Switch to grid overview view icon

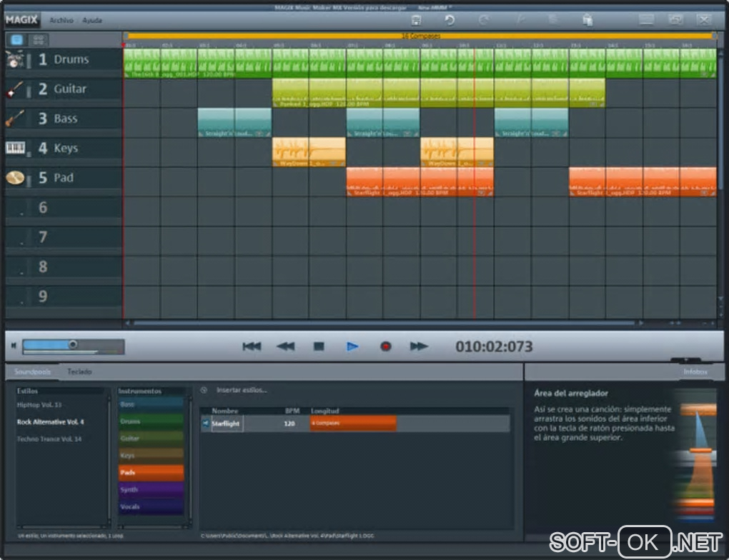(38, 39)
